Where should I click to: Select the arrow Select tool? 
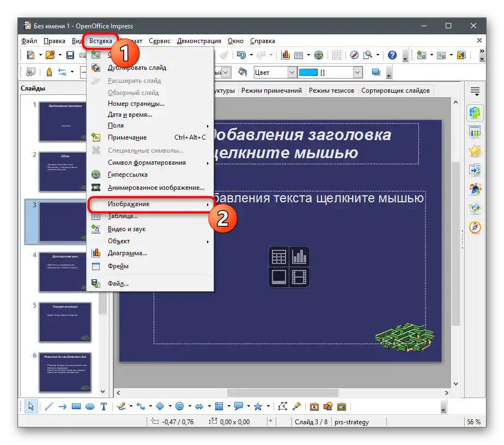pyautogui.click(x=31, y=406)
